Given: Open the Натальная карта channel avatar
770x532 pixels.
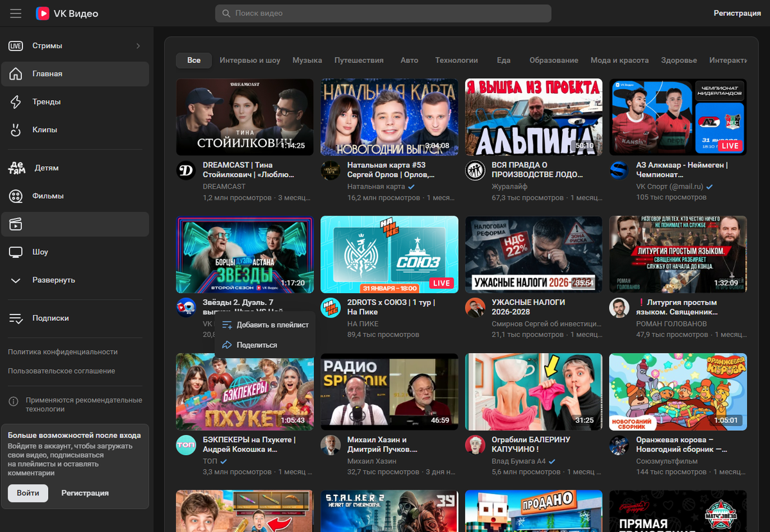Looking at the screenshot, I should tap(330, 170).
